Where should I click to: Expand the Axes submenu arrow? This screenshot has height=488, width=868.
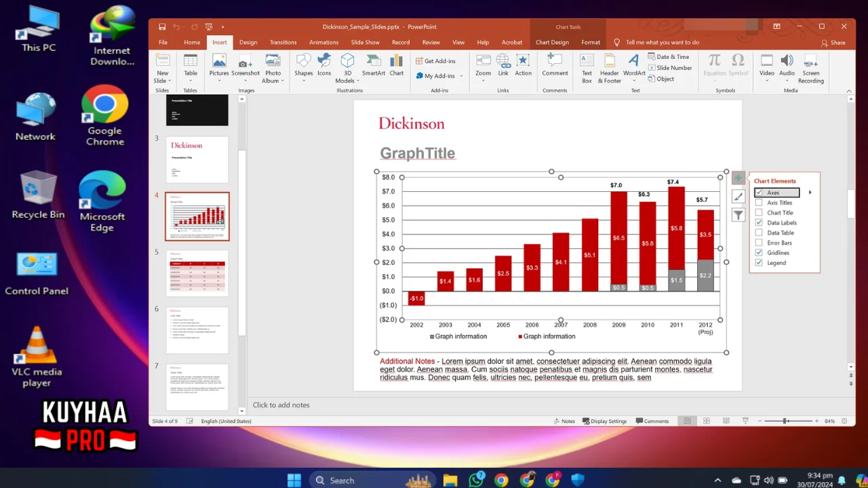(x=810, y=192)
